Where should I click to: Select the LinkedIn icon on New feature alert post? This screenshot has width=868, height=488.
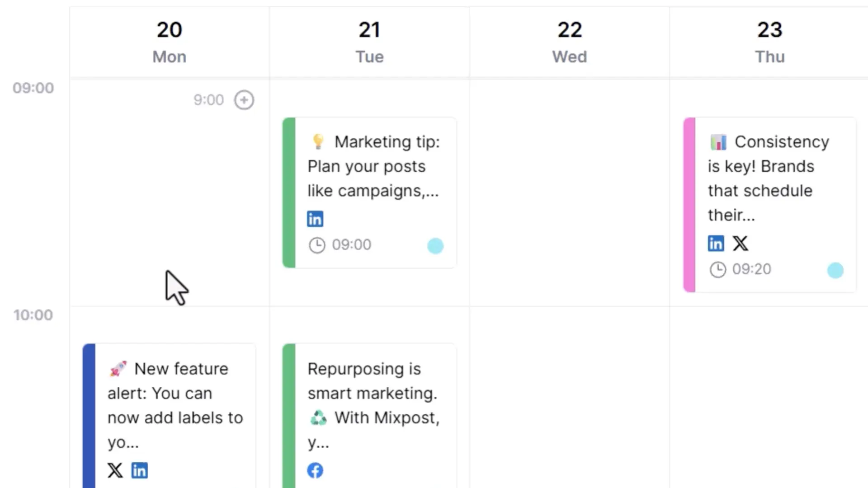140,470
